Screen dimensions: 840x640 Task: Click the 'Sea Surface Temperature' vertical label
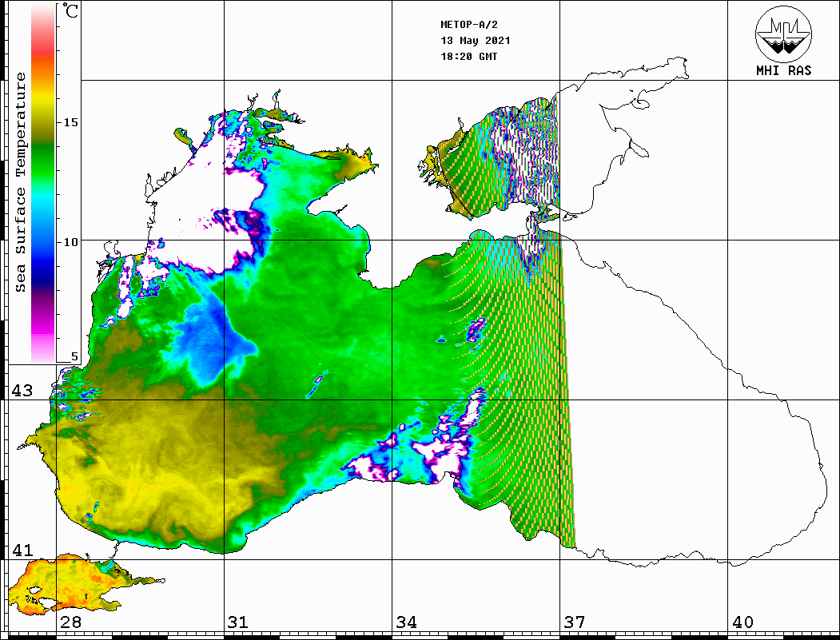click(20, 183)
